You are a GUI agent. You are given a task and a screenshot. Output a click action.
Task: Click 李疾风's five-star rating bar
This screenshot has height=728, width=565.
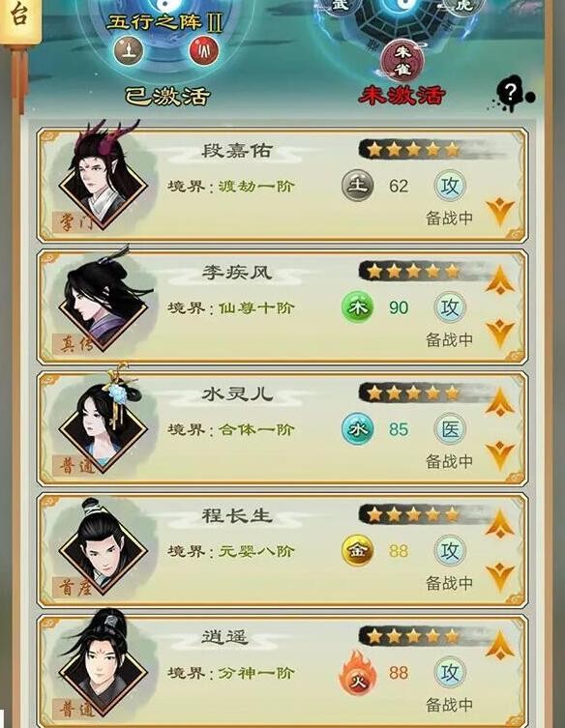pos(413,271)
